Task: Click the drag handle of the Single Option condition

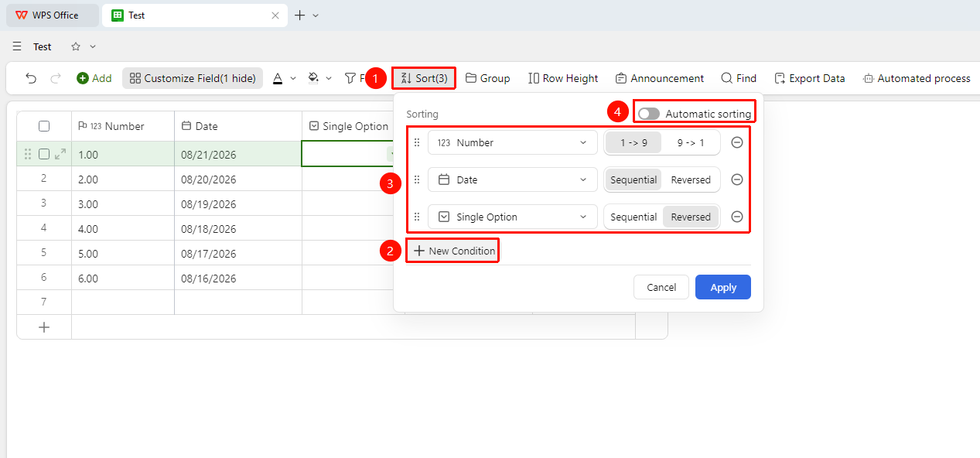Action: 417,217
